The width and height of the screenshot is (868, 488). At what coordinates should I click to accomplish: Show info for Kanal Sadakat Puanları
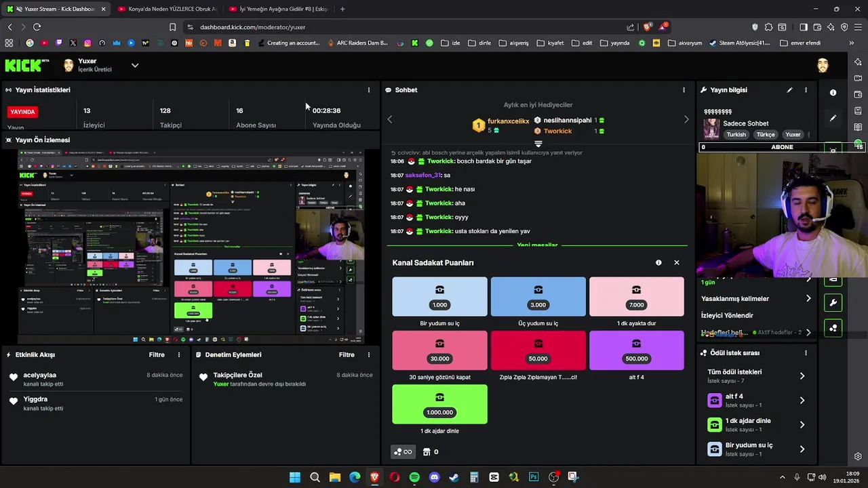(658, 262)
